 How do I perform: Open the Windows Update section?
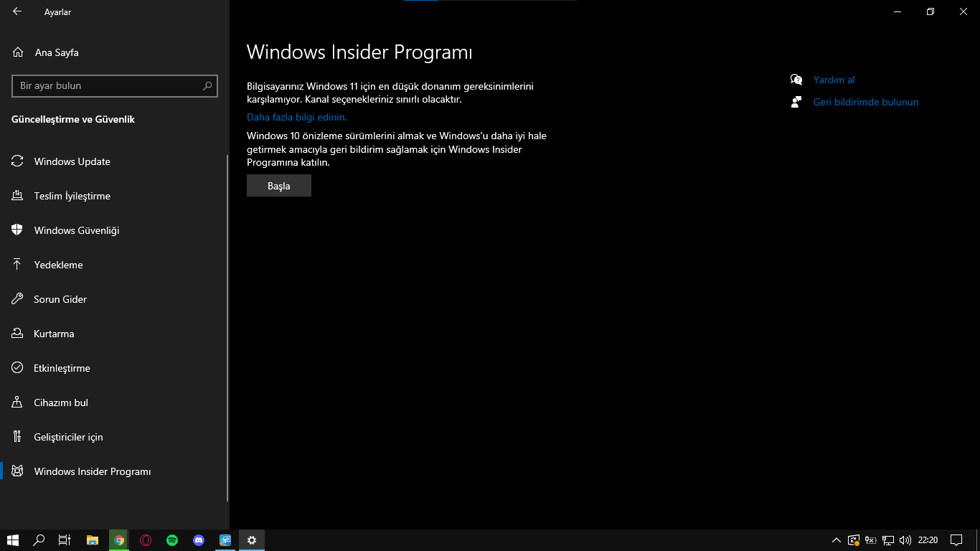(x=115, y=161)
